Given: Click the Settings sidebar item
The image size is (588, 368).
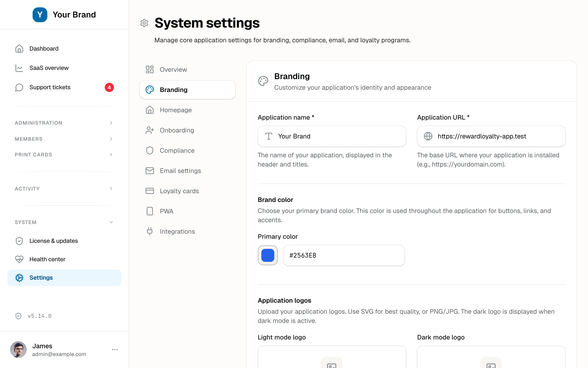Looking at the screenshot, I should point(64,278).
